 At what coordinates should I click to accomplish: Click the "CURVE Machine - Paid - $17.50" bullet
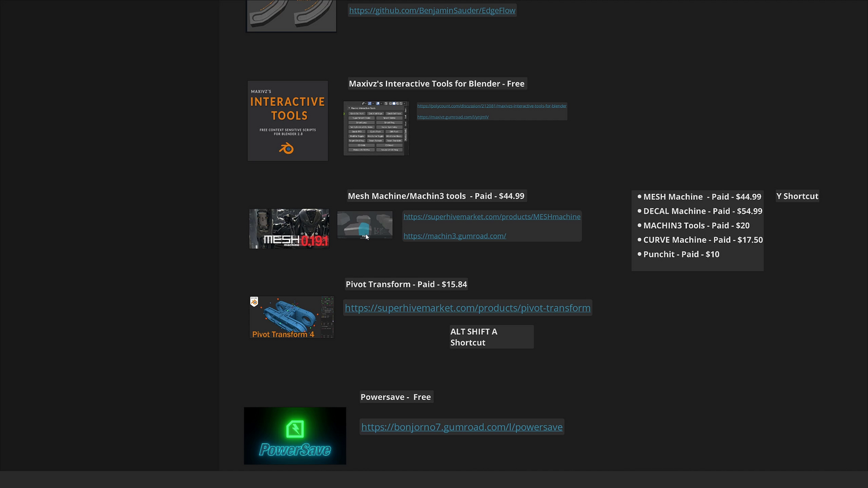coord(700,240)
